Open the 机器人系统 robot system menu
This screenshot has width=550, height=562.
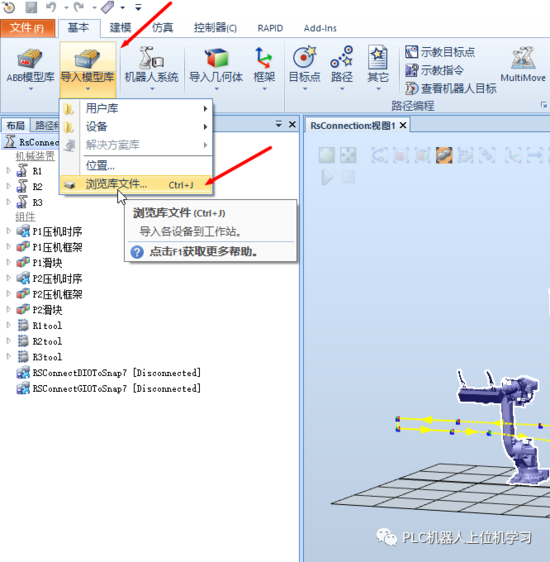pyautogui.click(x=151, y=67)
